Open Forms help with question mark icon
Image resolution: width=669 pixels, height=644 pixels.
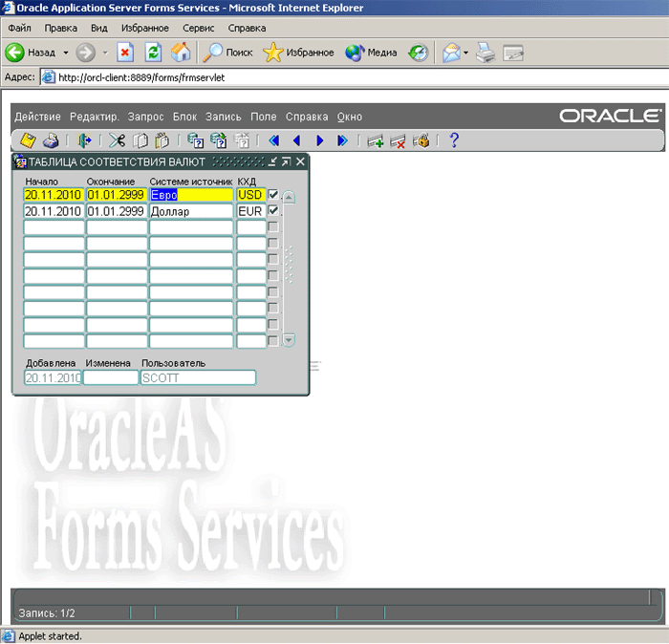click(x=454, y=140)
